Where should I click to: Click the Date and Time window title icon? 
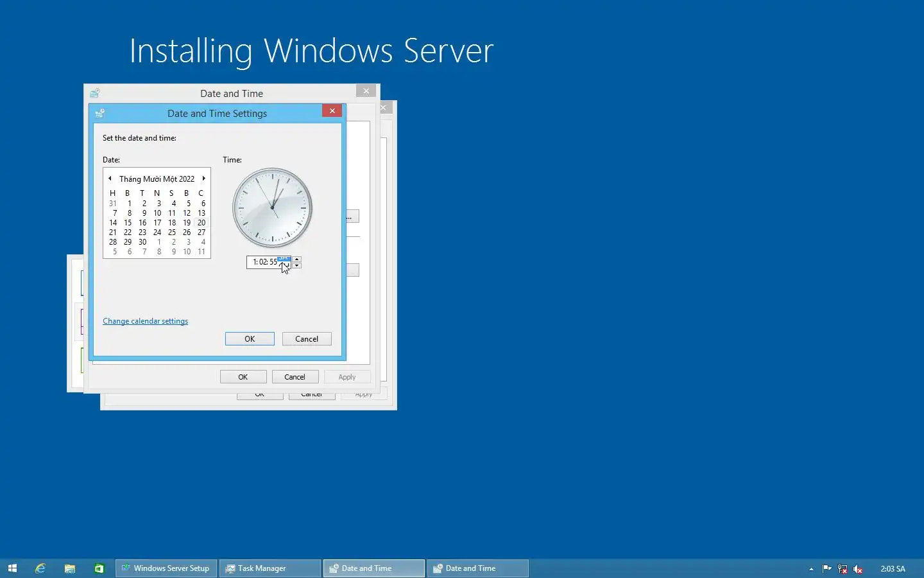pos(95,93)
